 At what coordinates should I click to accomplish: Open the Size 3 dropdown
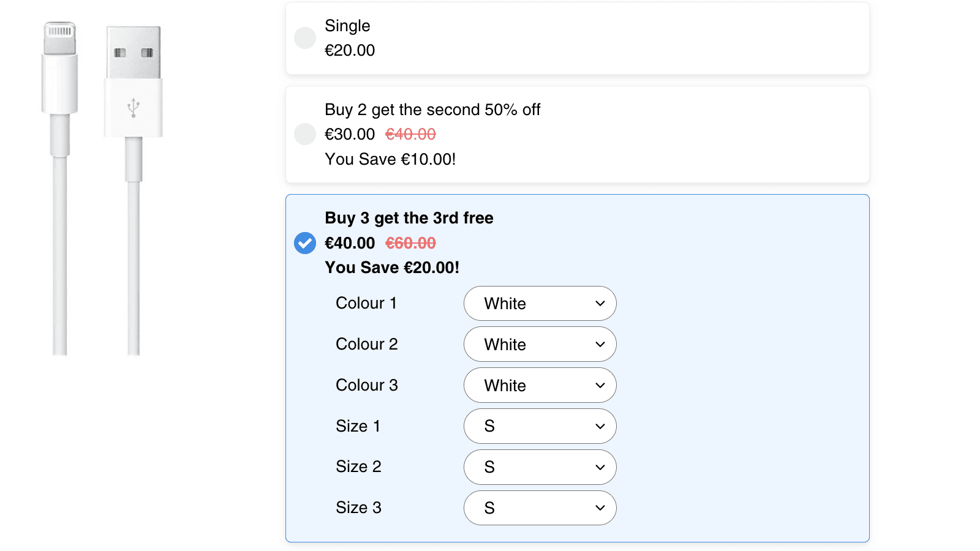540,508
